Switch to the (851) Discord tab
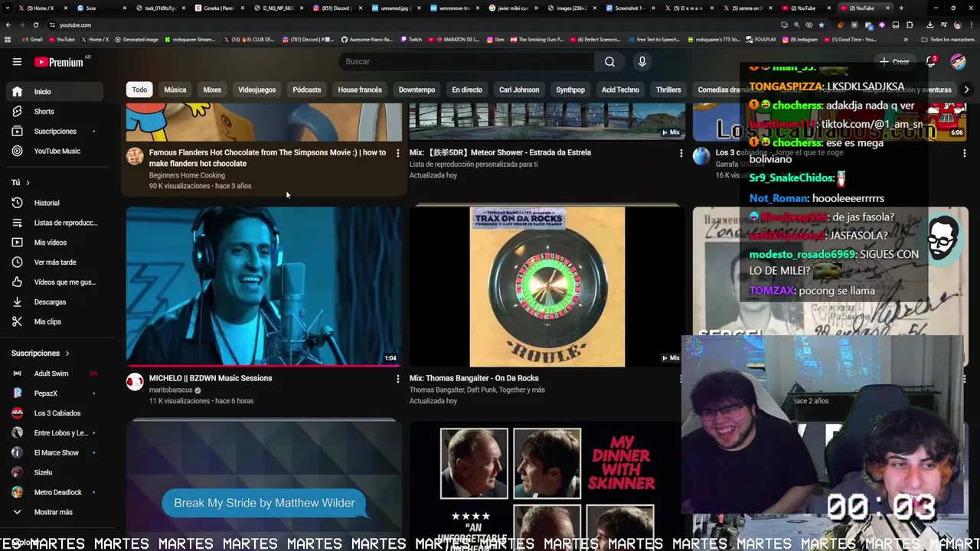This screenshot has width=980, height=551. tap(338, 8)
